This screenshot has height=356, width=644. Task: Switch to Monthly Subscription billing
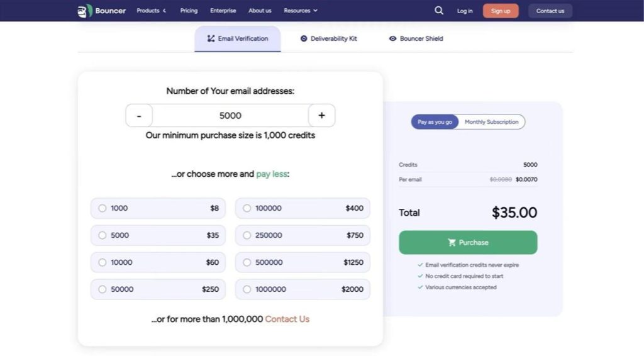tap(491, 122)
